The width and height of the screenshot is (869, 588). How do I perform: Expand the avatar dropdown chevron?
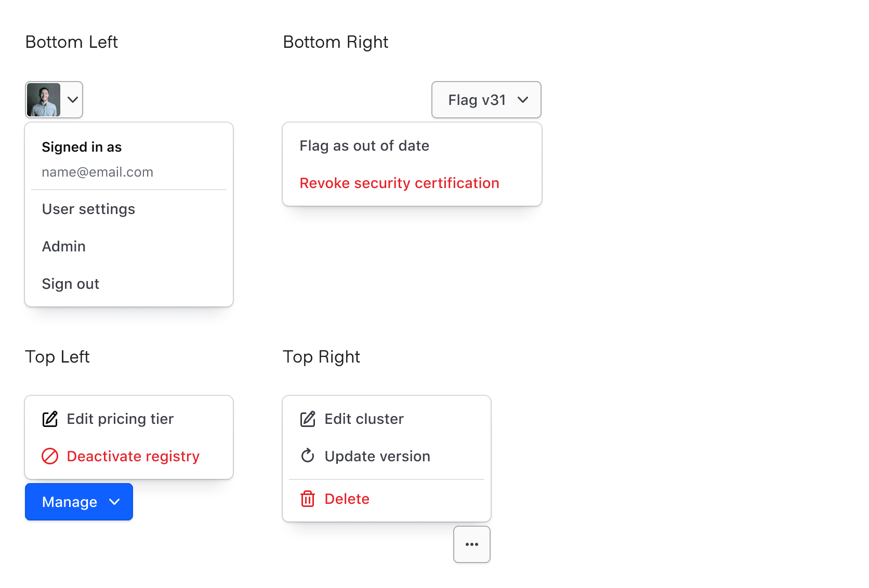73,100
